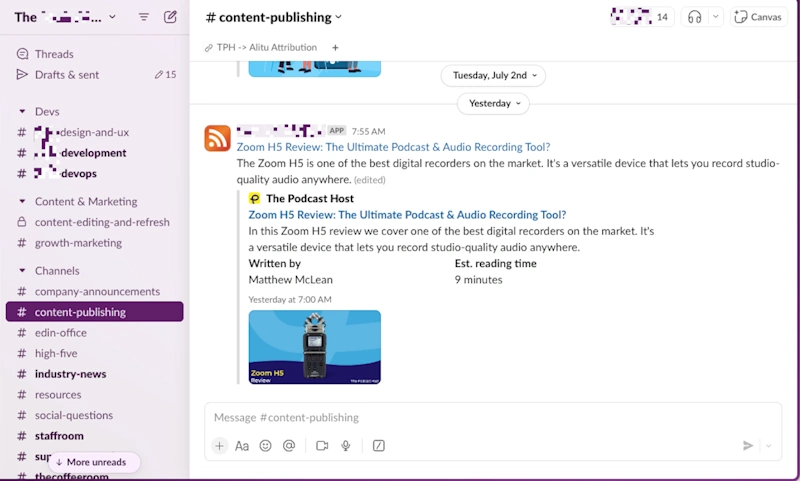Click The Podcast Host site name

coord(310,198)
